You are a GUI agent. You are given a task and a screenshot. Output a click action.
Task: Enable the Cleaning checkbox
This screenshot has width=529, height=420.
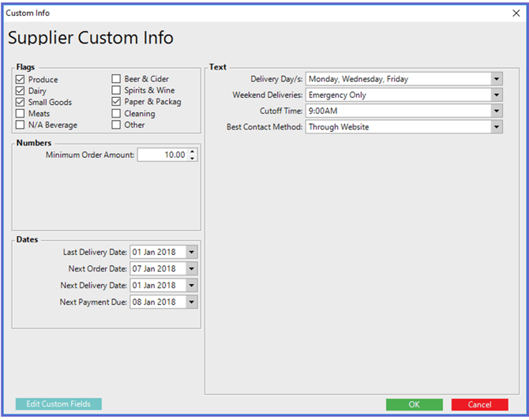(116, 114)
